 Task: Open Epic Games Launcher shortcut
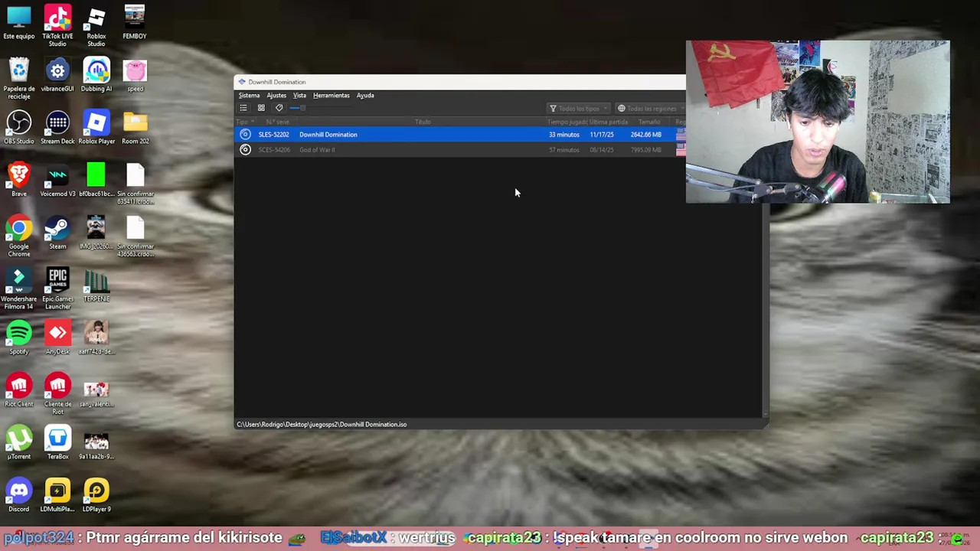click(x=57, y=289)
